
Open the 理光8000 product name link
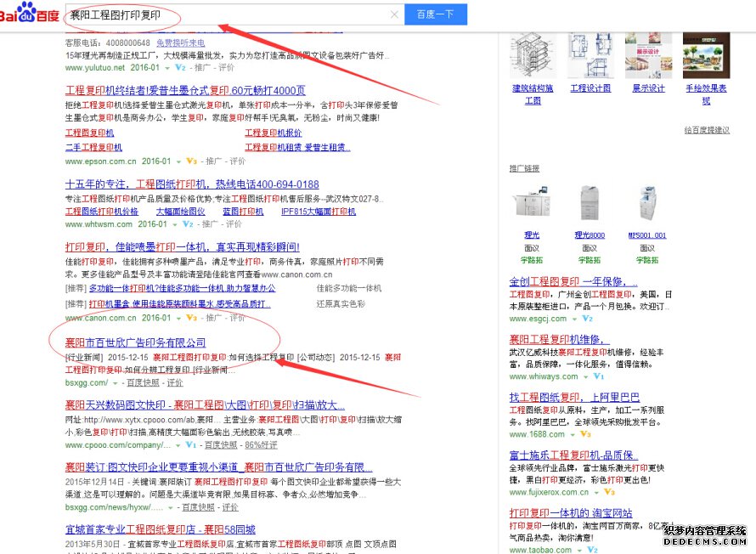pyautogui.click(x=590, y=235)
